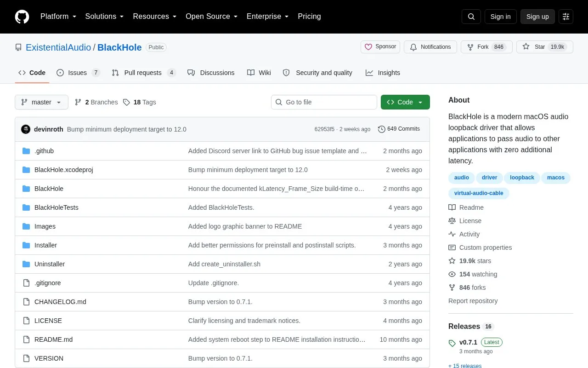Open the 649 Commits history
This screenshot has height=368, width=588.
[x=399, y=129]
